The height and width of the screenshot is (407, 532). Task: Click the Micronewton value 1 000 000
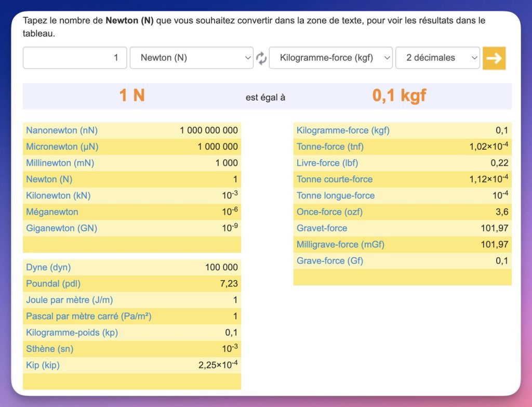pos(218,147)
